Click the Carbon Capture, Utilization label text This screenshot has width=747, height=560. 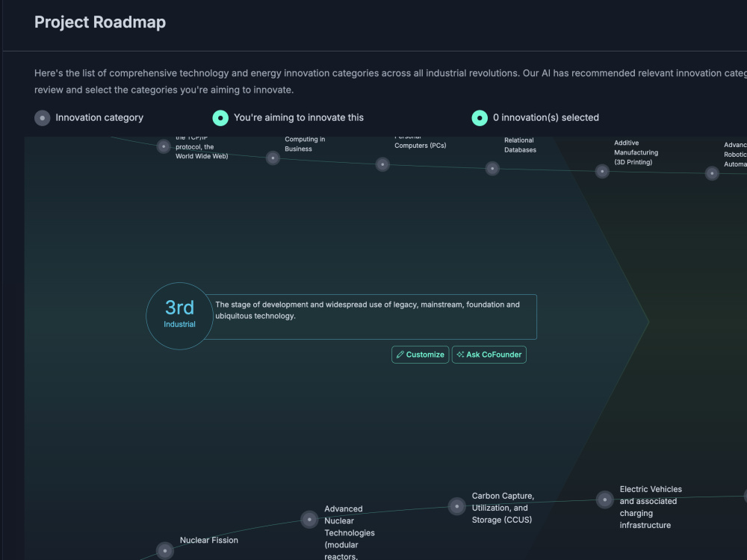click(x=503, y=508)
